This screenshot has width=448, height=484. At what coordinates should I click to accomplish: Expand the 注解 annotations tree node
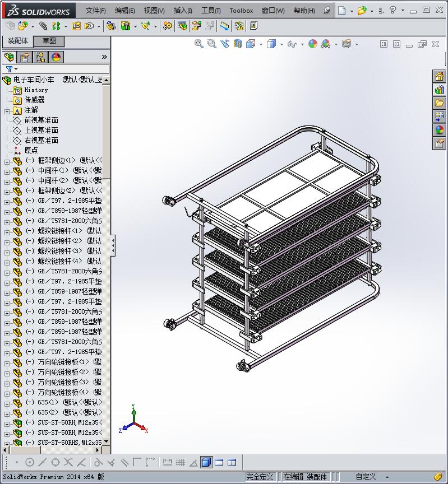coord(7,111)
